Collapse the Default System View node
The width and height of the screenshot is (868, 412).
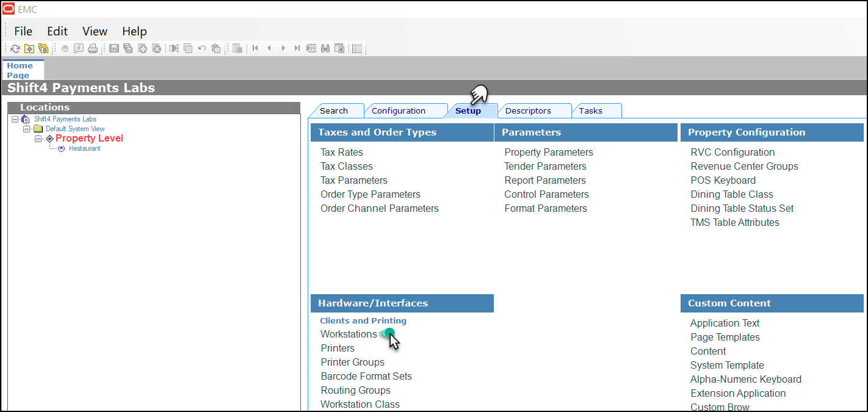point(26,129)
